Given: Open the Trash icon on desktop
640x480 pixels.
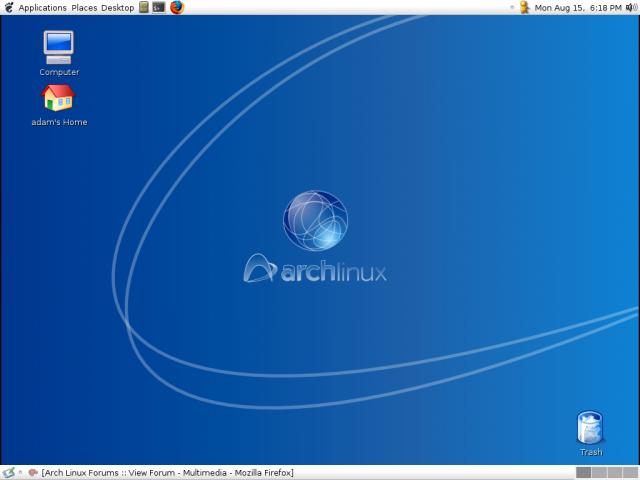Looking at the screenshot, I should click(591, 433).
